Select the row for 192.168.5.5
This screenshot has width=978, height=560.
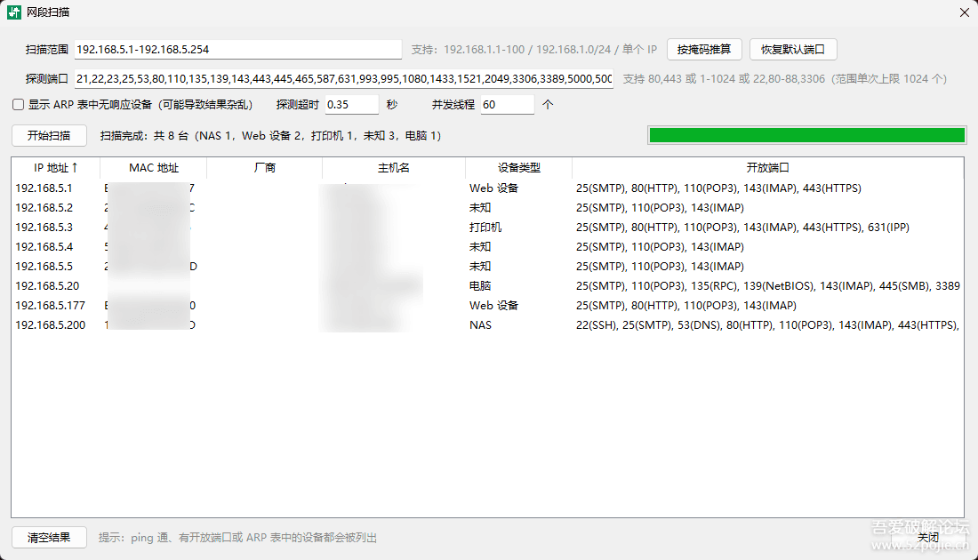tap(487, 267)
